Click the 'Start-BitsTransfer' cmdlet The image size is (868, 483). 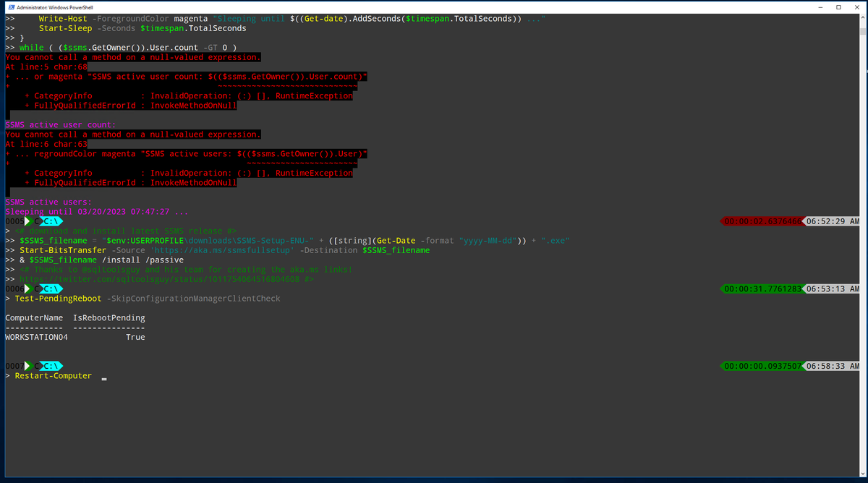(x=63, y=250)
